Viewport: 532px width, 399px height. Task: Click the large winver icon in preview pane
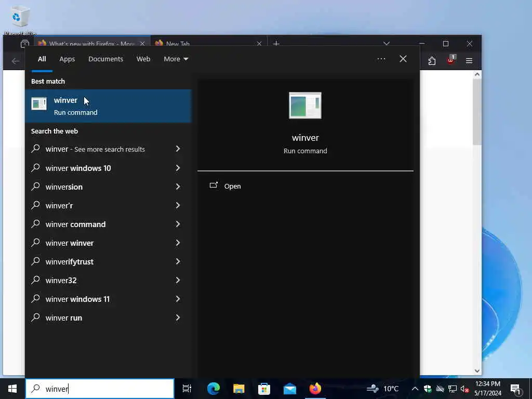pos(305,105)
